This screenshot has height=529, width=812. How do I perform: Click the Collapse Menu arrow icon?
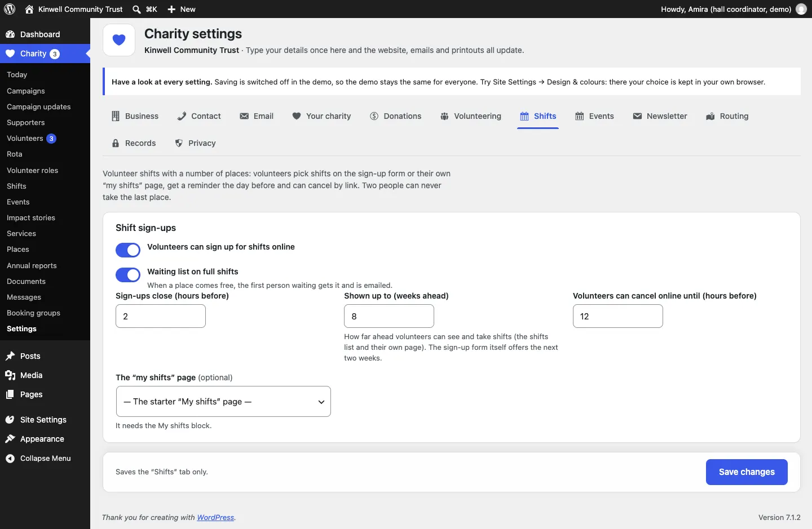(10, 459)
